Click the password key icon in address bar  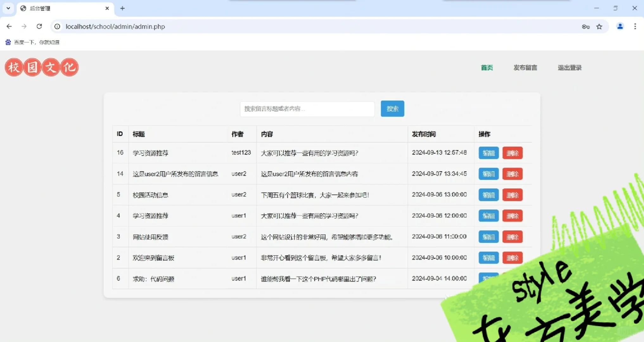point(586,27)
